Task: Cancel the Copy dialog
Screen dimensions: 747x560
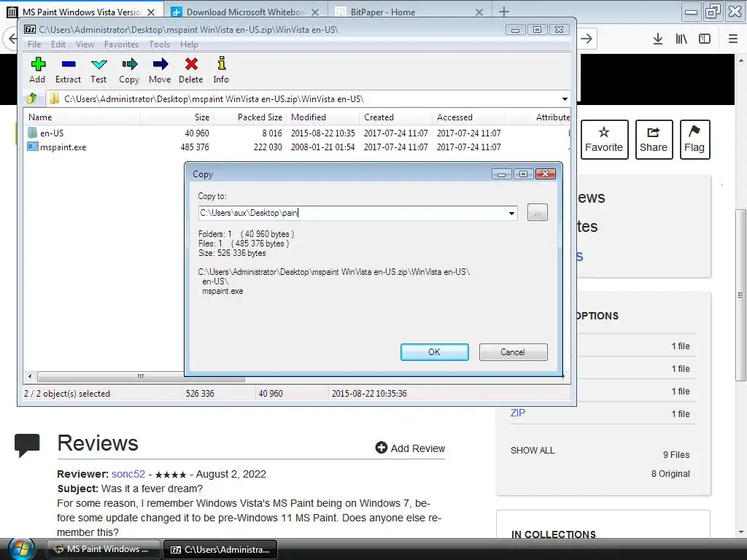Action: (513, 352)
